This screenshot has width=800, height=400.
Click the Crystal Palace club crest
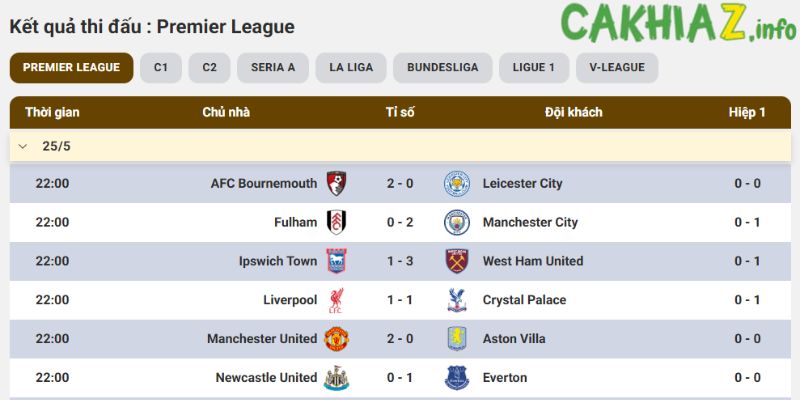coord(457,300)
